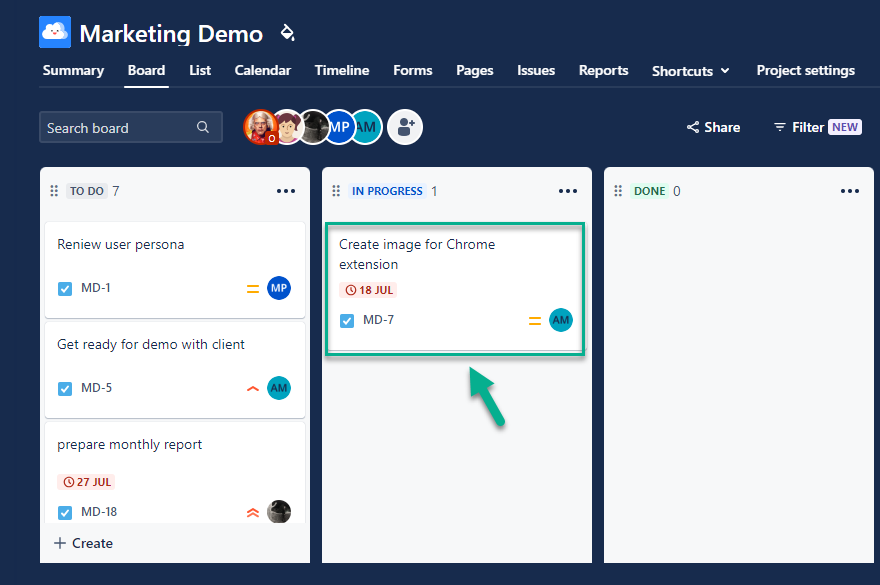Image resolution: width=880 pixels, height=585 pixels.
Task: Click the add people avatar icon
Action: [x=405, y=127]
